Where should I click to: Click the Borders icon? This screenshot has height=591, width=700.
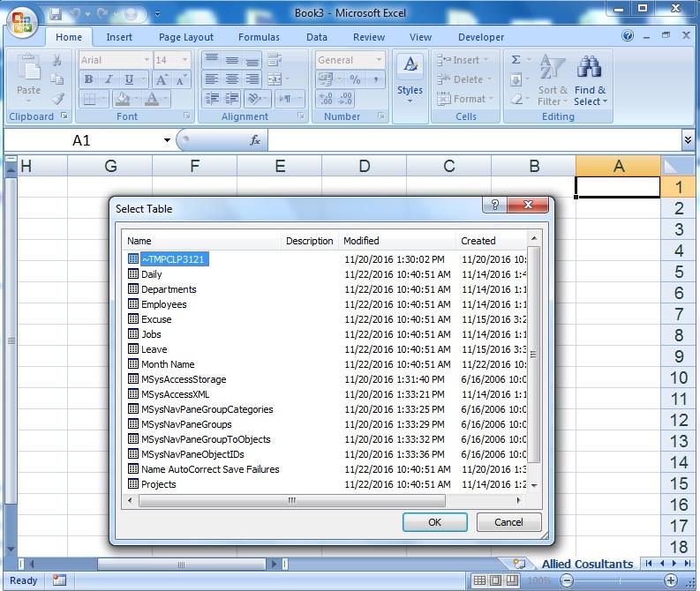click(89, 99)
